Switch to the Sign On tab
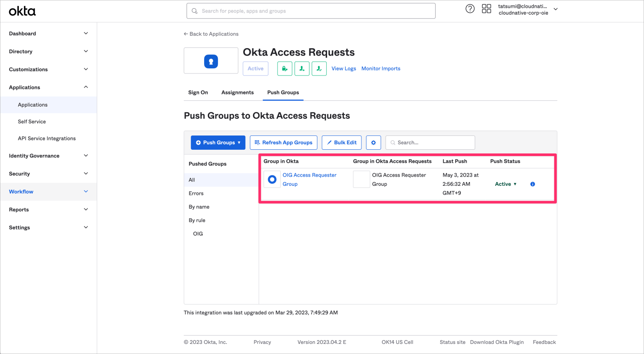 198,92
